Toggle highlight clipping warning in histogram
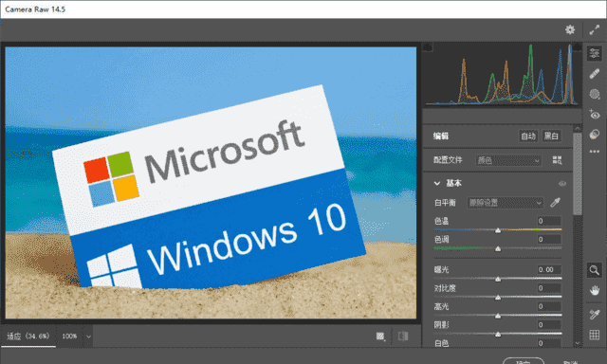607x364 pixels. coord(578,47)
